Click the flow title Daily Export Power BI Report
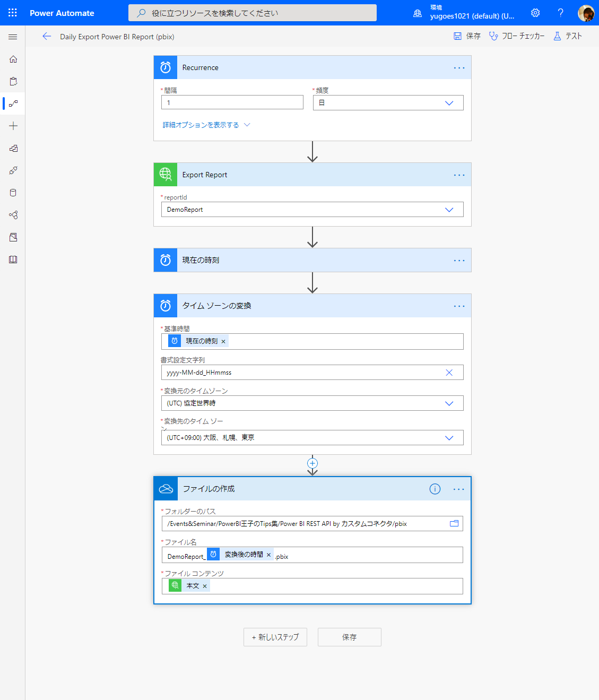 click(x=117, y=37)
